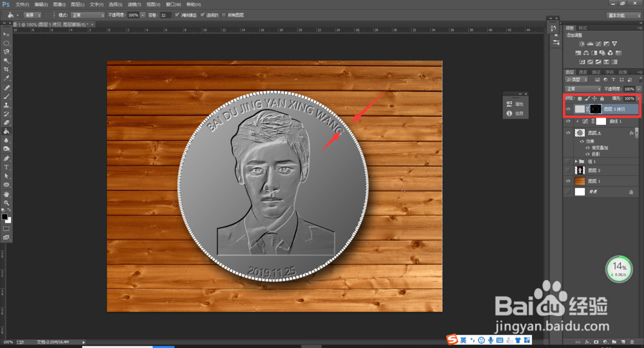Viewport: 644px width, 348px height.
Task: Click the foreground color swatch
Action: pyautogui.click(x=5, y=217)
